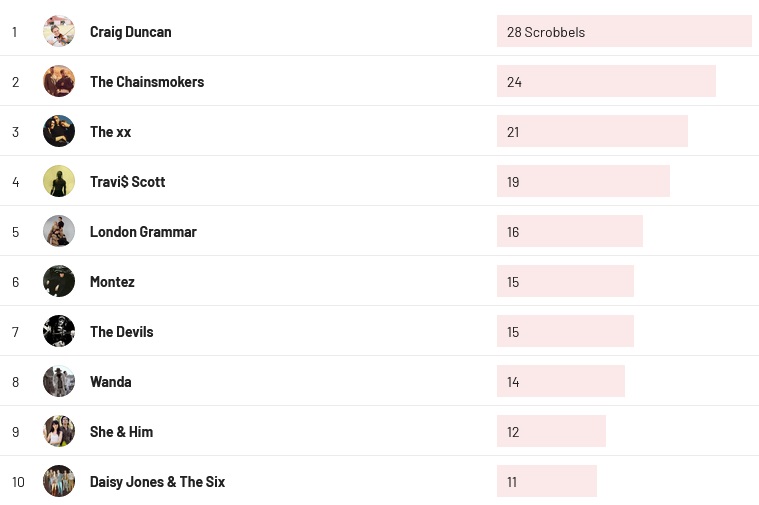Open Daisy Jones & The Six avatar
759x505 pixels.
click(x=59, y=481)
